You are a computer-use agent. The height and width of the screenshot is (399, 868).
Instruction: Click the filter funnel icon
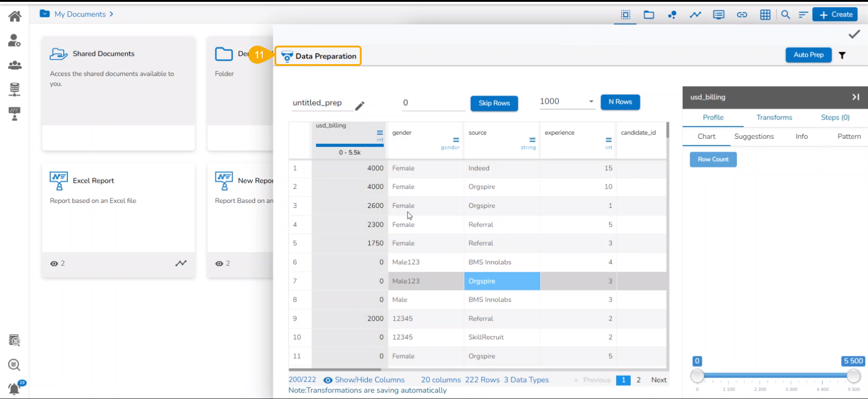pyautogui.click(x=842, y=55)
